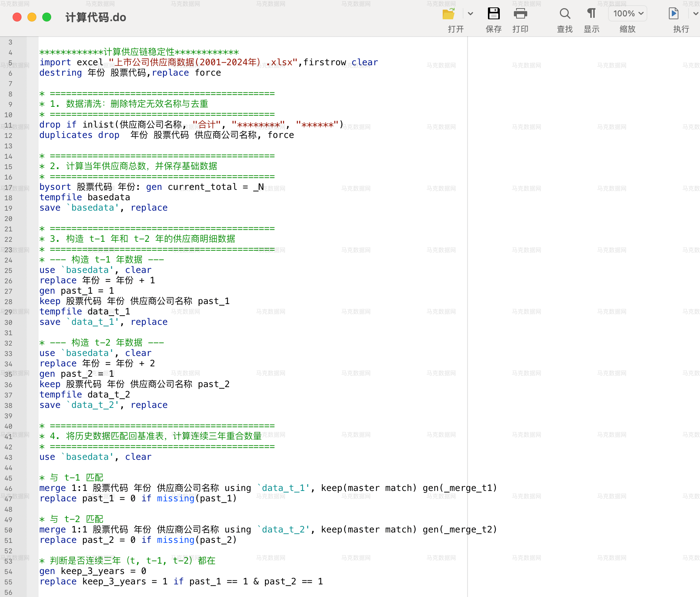This screenshot has width=700, height=597.
Task: Maximize the window using green button
Action: click(x=47, y=17)
